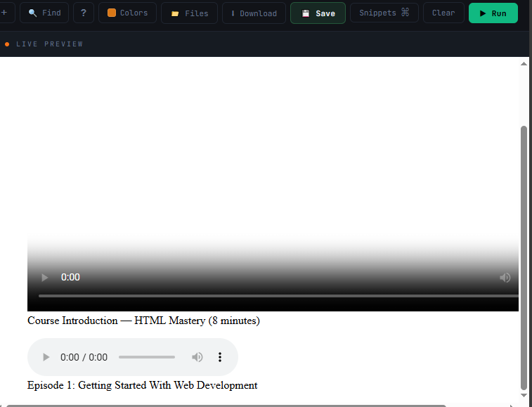
Task: Click the video progress bar
Action: pos(278,296)
